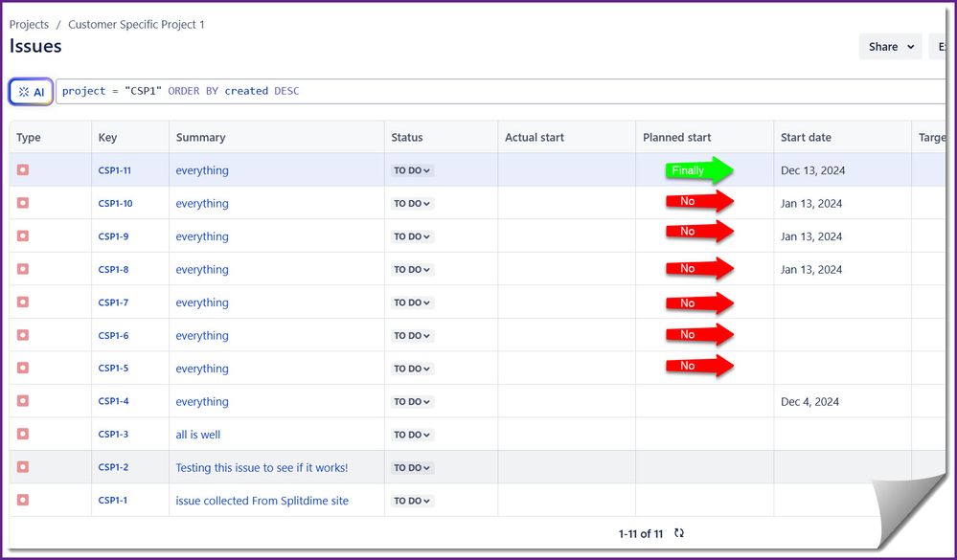Expand TO DO status for CSP1-10
The image size is (957, 560).
click(x=412, y=204)
